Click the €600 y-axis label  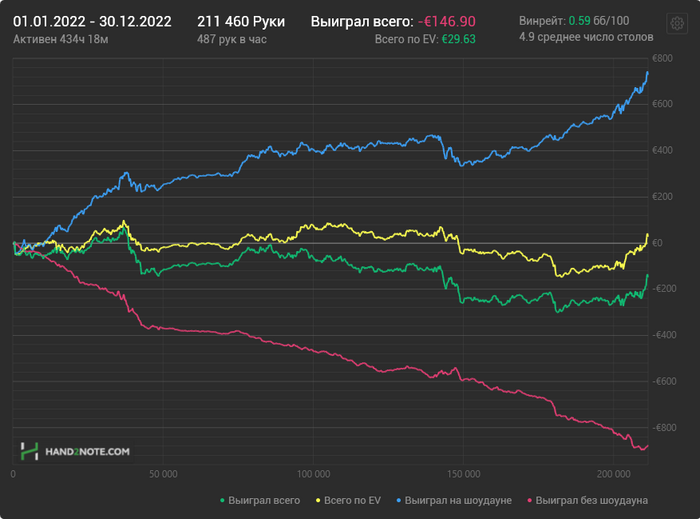pos(662,104)
